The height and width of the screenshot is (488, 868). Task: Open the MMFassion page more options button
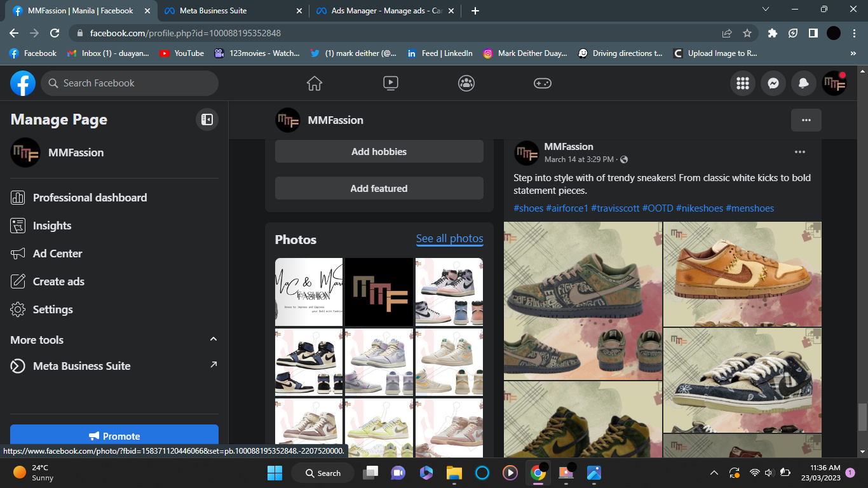tap(806, 120)
